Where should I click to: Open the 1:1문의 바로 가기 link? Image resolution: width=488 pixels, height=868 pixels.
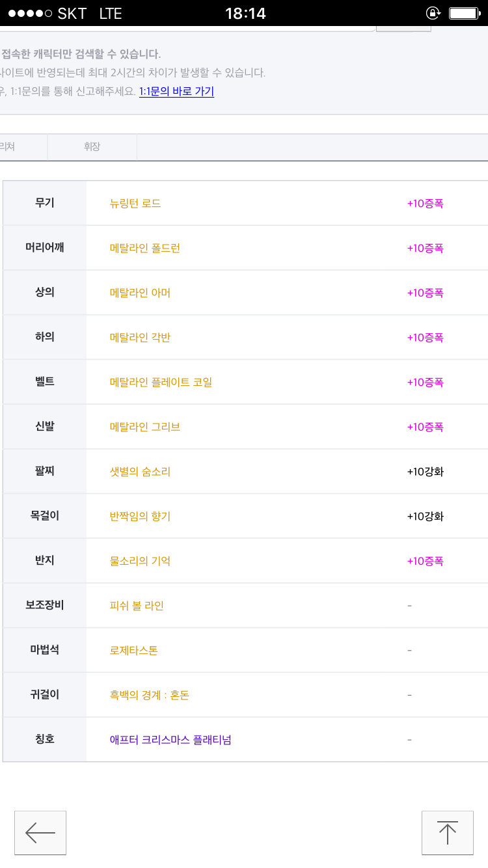click(x=176, y=92)
